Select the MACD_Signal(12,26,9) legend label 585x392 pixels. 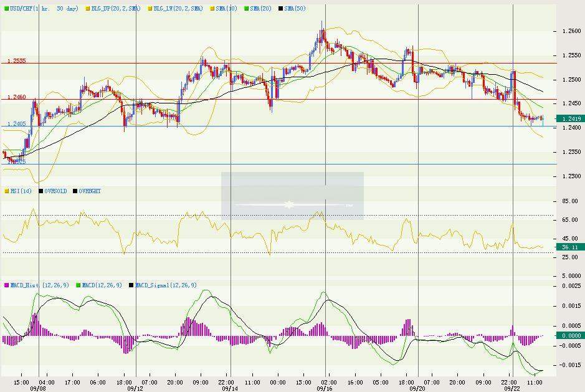(x=166, y=285)
